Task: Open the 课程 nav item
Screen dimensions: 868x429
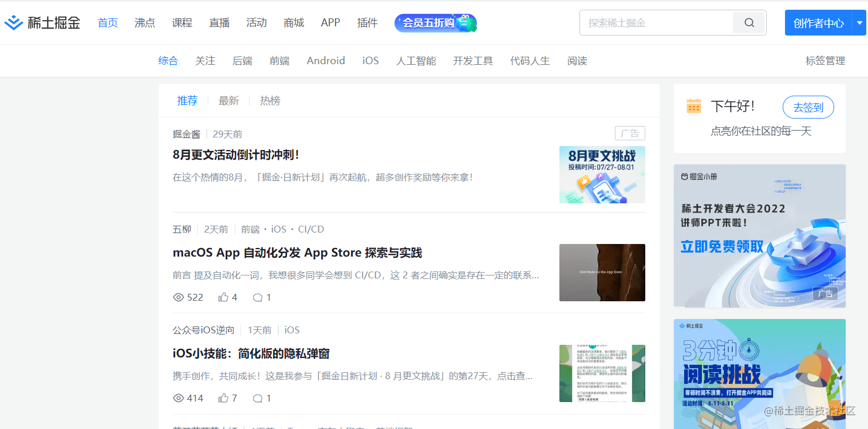Action: [x=182, y=23]
